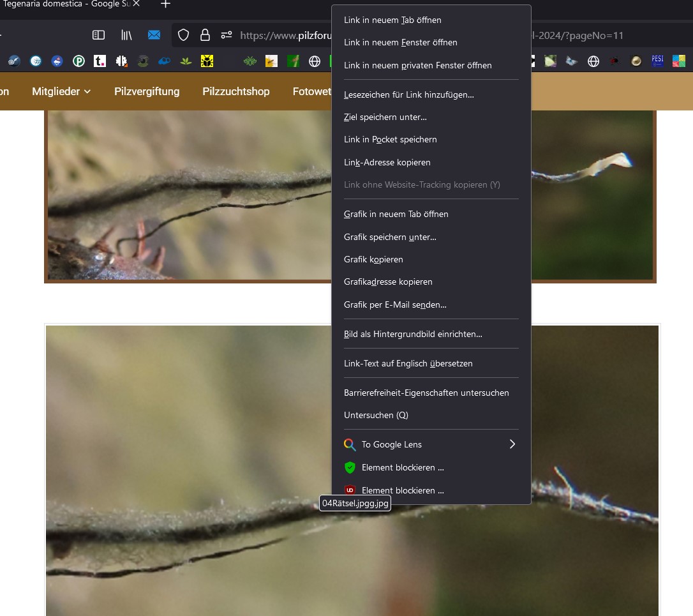Open site permissions icon in address bar

(x=227, y=35)
